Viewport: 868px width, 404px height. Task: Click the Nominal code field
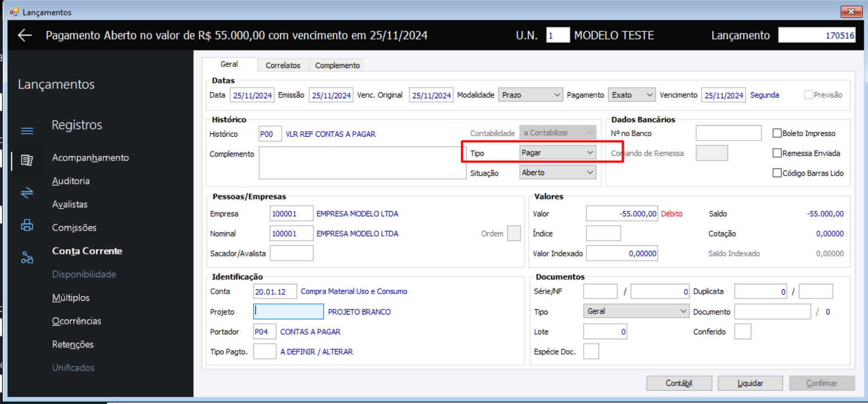tap(292, 233)
